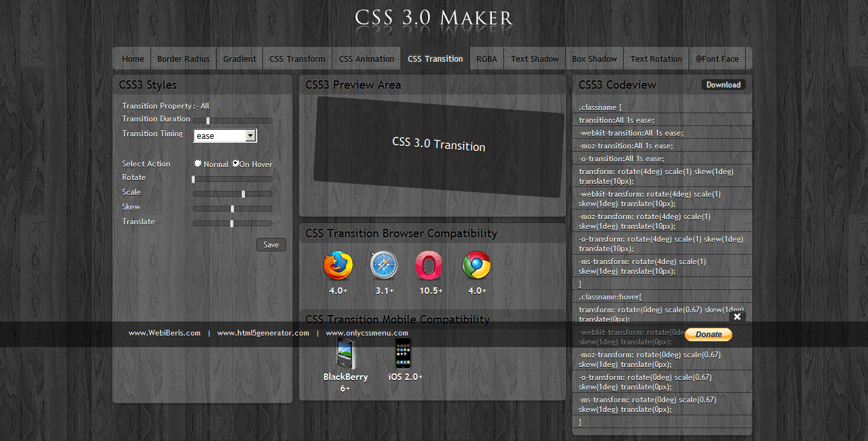868x441 pixels.
Task: Visit the www.WebiBeris.com link
Action: click(165, 333)
